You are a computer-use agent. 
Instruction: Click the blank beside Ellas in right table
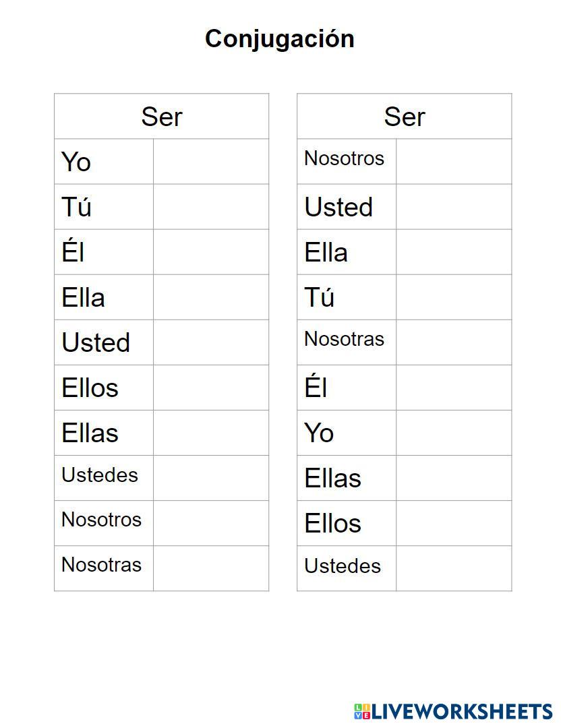pyautogui.click(x=454, y=478)
